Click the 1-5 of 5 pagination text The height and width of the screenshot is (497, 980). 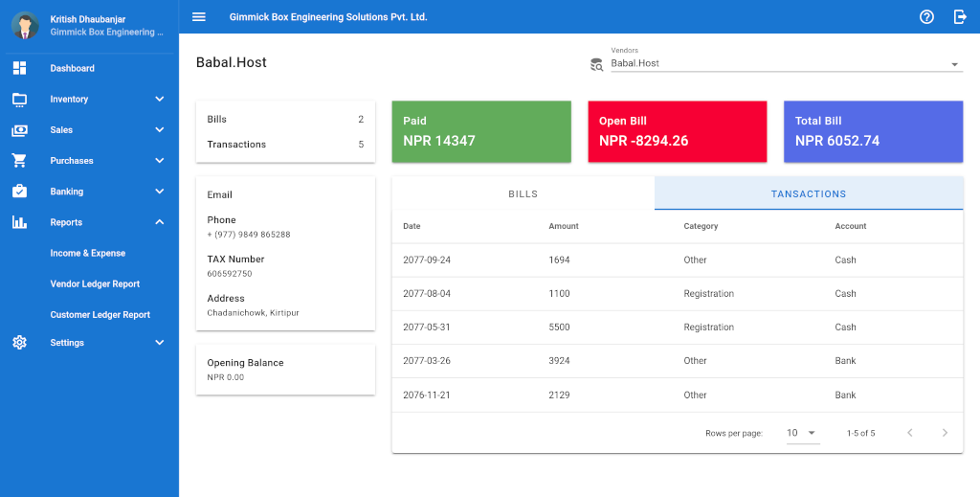coord(860,433)
